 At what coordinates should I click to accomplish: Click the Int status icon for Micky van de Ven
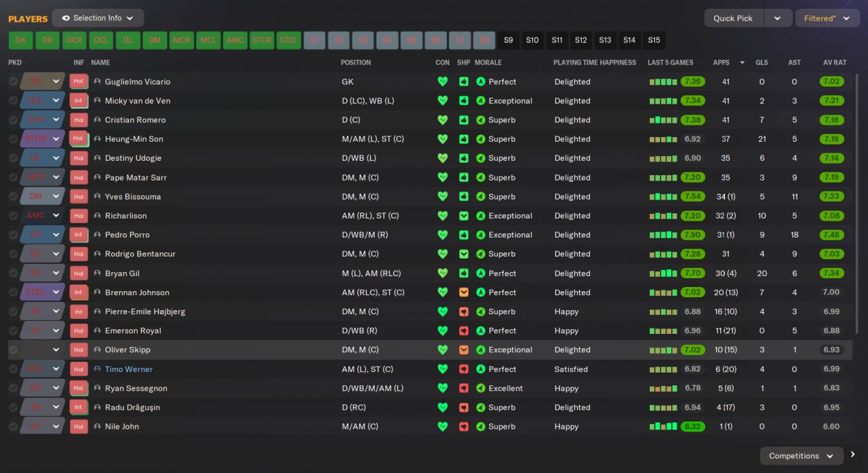pyautogui.click(x=79, y=100)
